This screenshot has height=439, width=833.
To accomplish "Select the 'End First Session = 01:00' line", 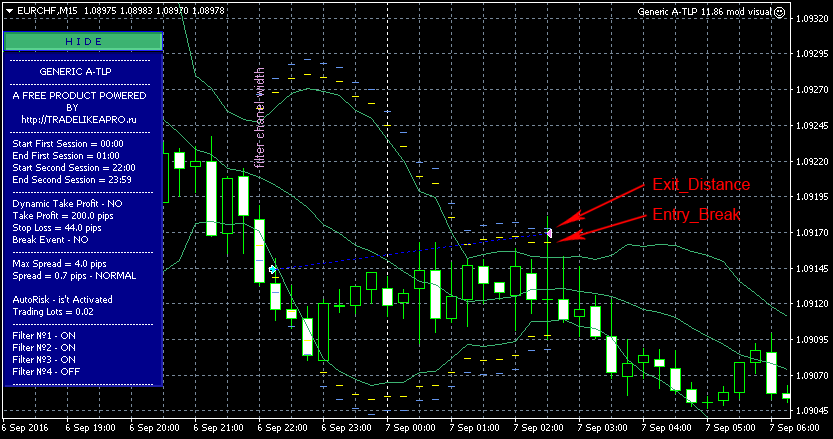I will coord(66,156).
